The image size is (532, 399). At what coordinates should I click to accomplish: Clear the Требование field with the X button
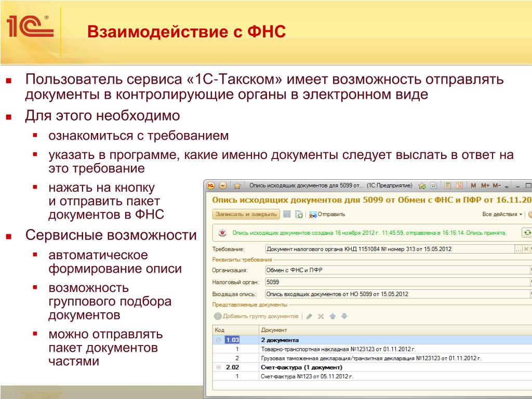click(526, 249)
